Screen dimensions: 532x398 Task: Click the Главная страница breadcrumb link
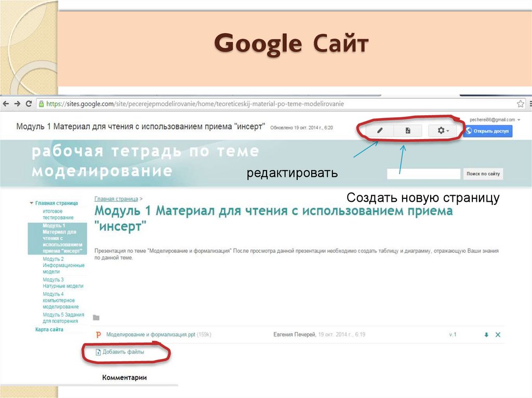click(x=116, y=199)
